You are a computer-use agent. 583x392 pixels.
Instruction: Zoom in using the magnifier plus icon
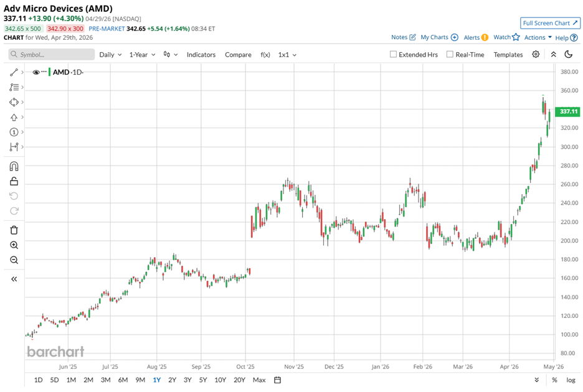pos(14,245)
